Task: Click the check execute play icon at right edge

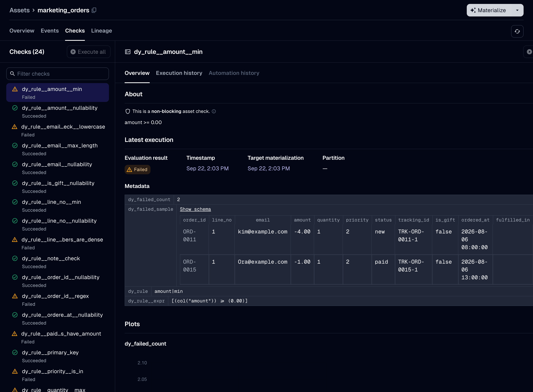Action: (x=529, y=52)
